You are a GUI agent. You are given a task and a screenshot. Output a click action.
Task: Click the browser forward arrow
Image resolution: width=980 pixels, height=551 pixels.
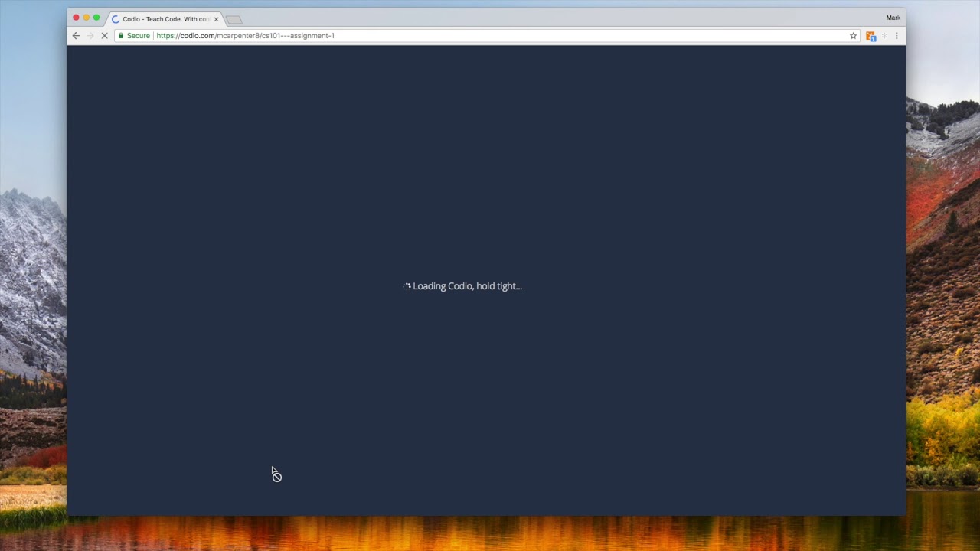90,36
